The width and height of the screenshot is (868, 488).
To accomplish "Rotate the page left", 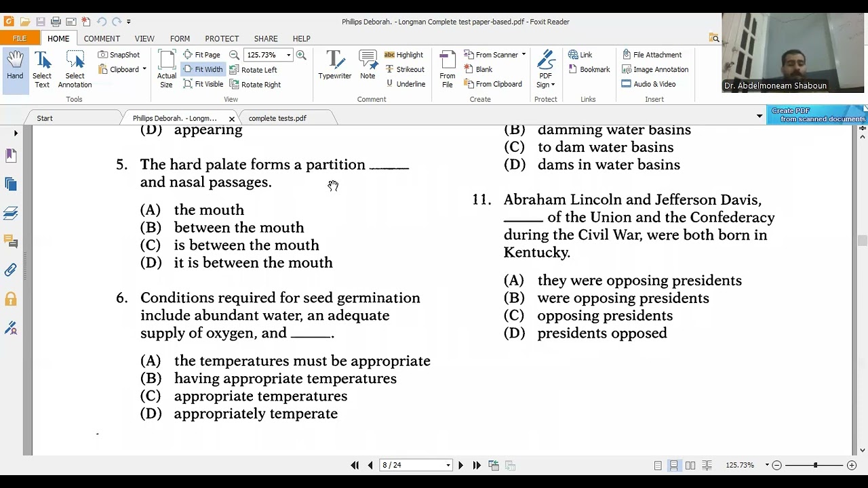I will click(253, 70).
